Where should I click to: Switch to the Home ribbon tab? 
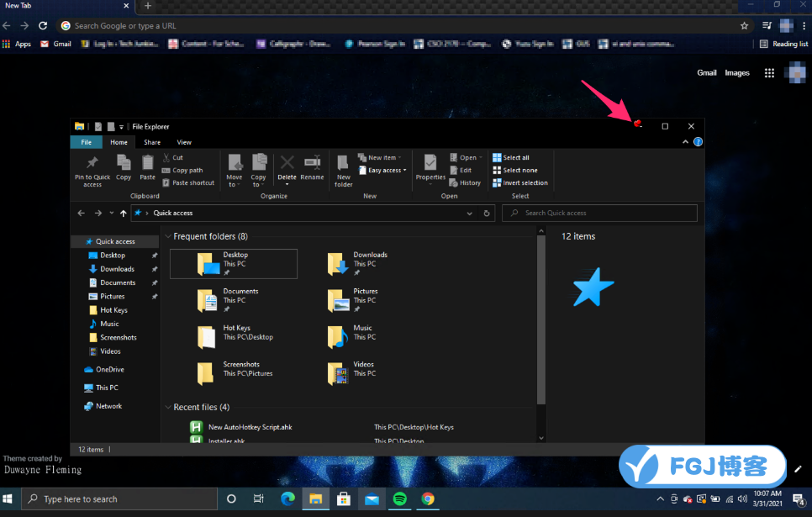(x=119, y=142)
